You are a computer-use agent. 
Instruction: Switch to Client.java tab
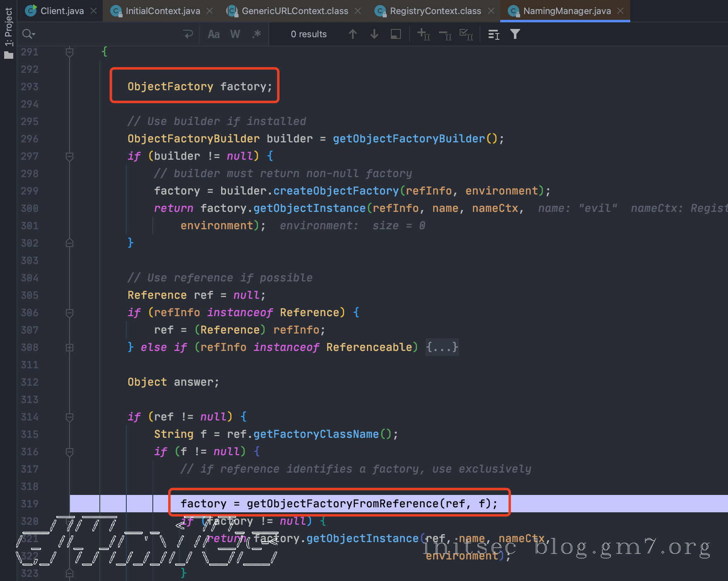click(62, 11)
